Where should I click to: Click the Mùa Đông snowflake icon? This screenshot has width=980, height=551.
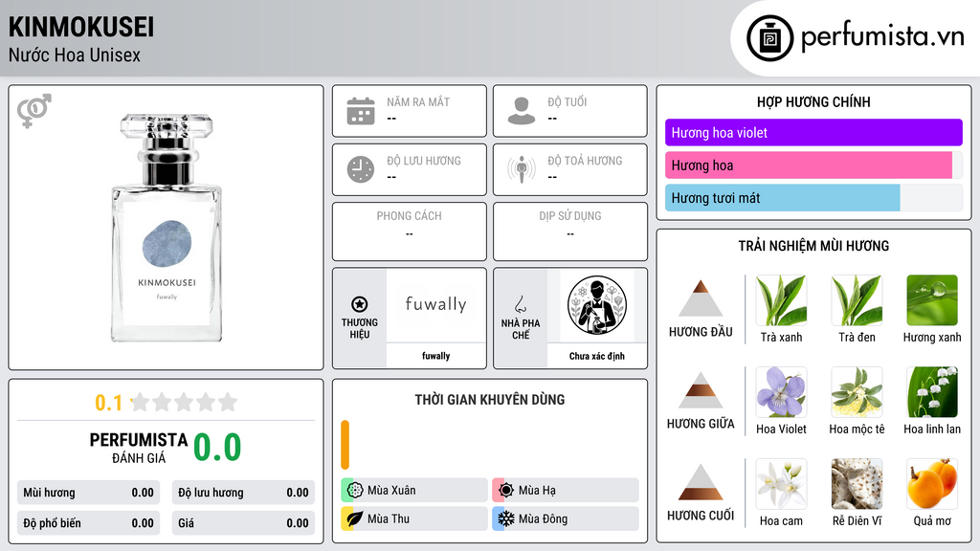click(506, 518)
